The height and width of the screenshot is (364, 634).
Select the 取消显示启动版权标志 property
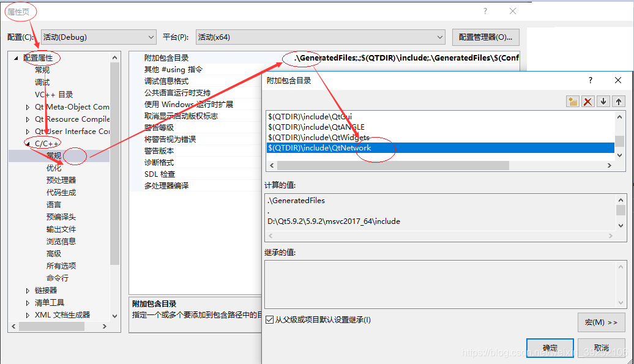[x=181, y=116]
